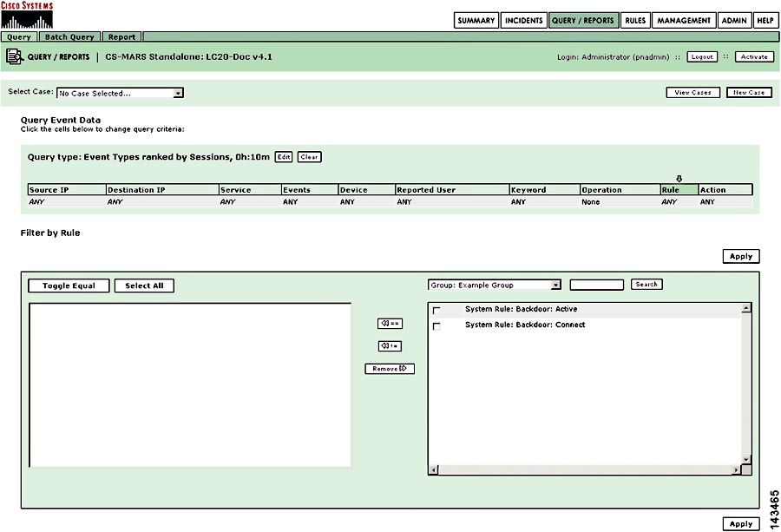This screenshot has width=781, height=532.
Task: Open the HELP tab
Action: coord(765,21)
